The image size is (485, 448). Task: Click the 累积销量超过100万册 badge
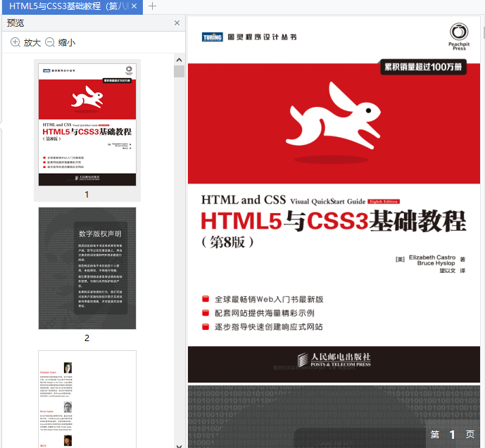click(423, 67)
